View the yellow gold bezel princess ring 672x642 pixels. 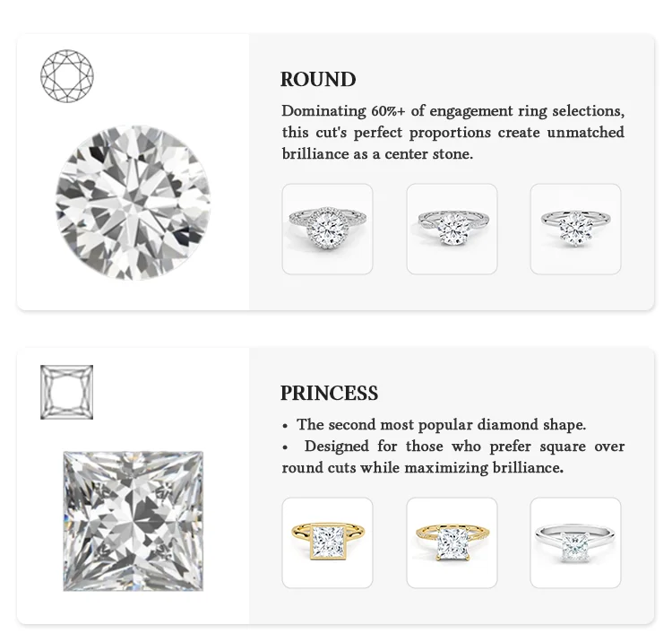click(327, 542)
